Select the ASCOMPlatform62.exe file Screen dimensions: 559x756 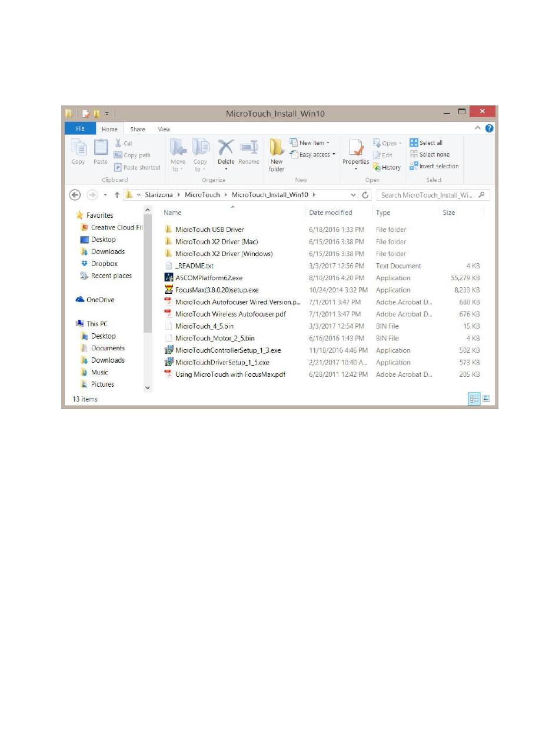pos(209,278)
